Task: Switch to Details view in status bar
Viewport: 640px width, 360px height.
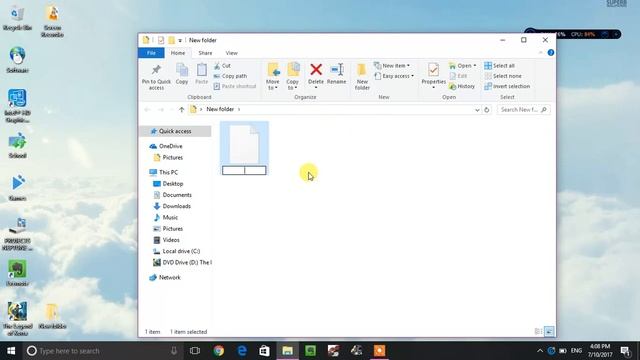Action: tap(538, 331)
